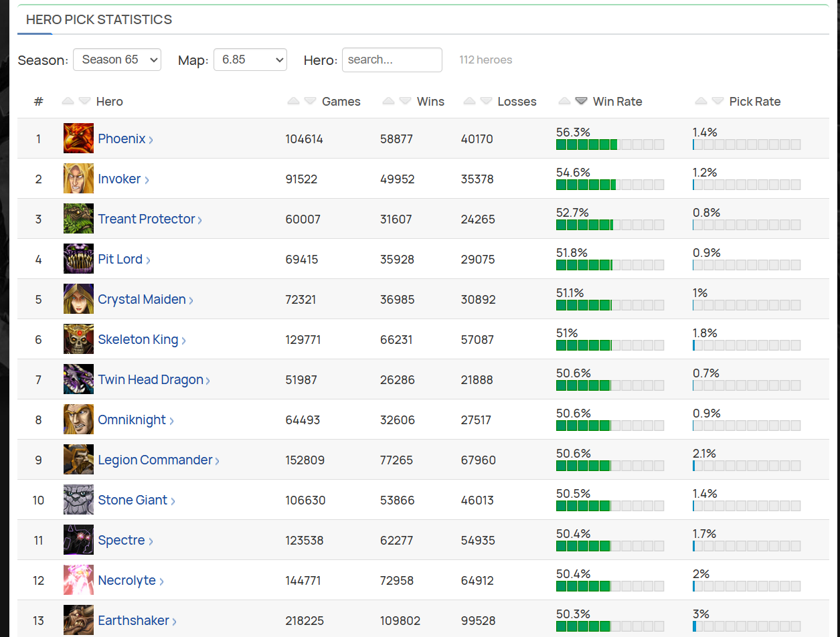Click the Losses column header

coord(517,102)
